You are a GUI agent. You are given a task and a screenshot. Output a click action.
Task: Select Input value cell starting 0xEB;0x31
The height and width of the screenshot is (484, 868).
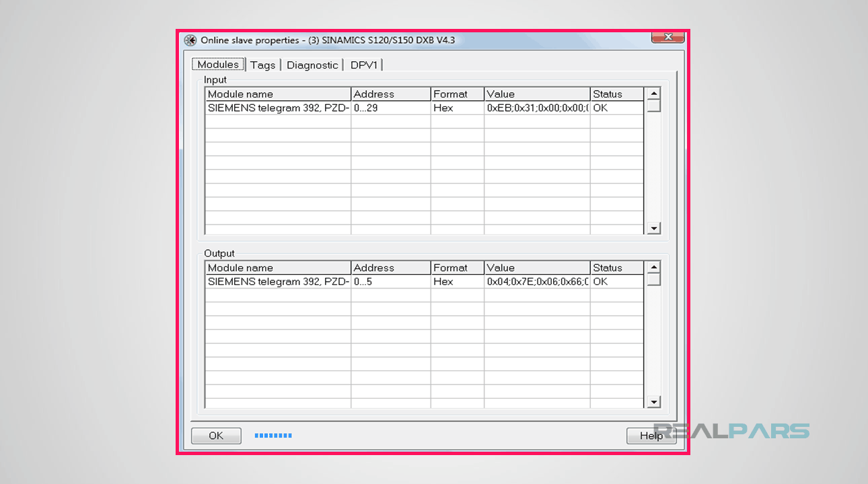[537, 108]
